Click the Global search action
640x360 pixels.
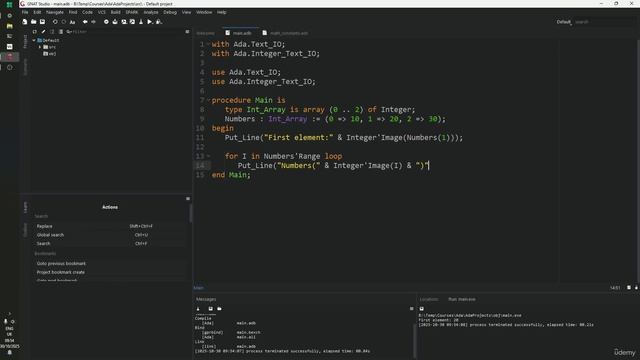110,235
